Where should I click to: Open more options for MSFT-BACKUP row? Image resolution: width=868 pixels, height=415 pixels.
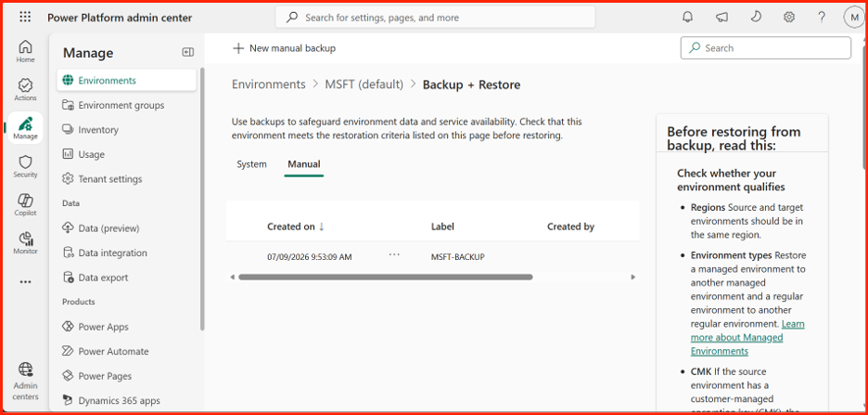tap(394, 254)
